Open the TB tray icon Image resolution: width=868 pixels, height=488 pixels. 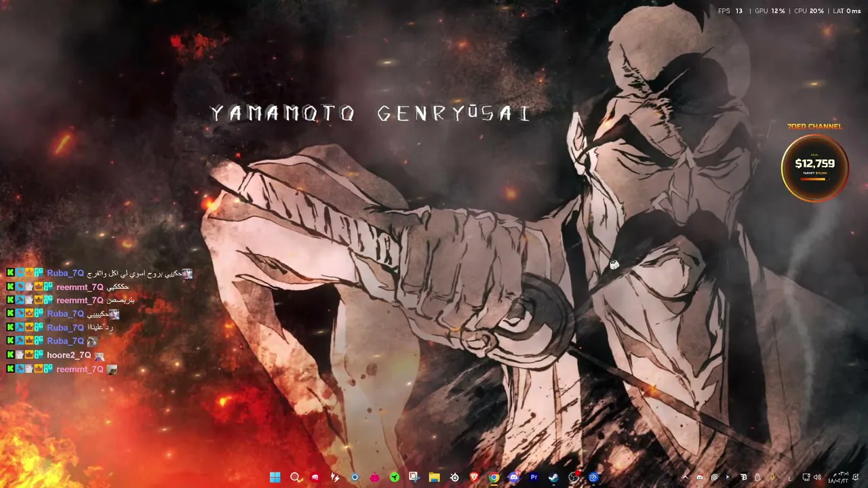pyautogui.click(x=743, y=477)
